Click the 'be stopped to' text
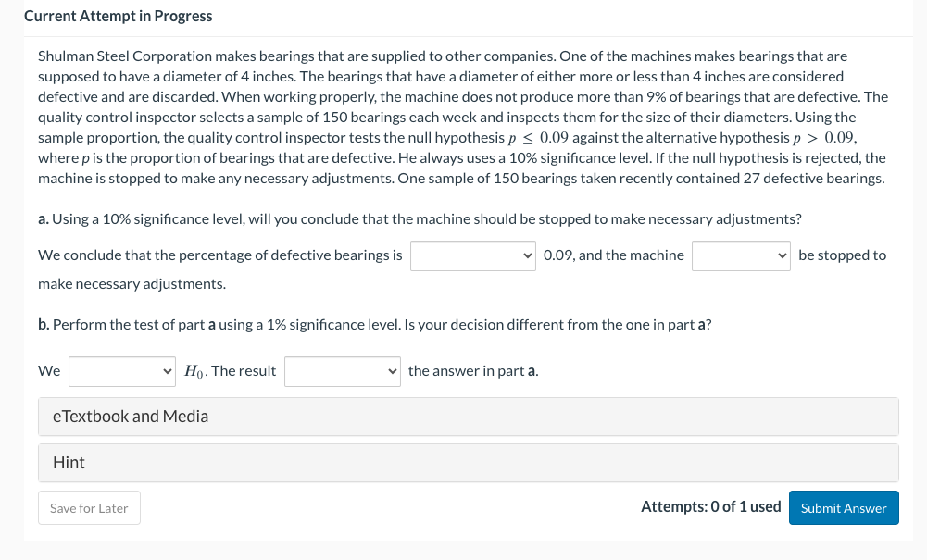 coord(842,255)
